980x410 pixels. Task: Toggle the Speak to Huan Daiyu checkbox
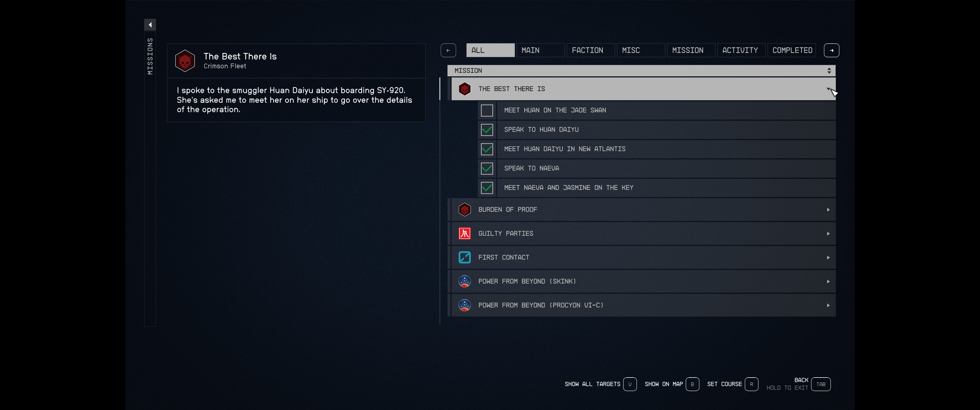click(487, 130)
